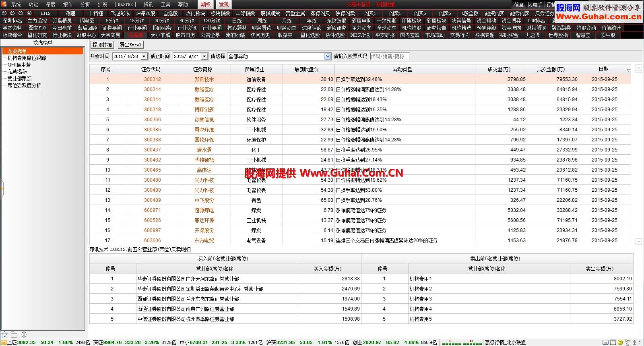Select 机构专用席位跟踪 in the left tree
This screenshot has height=346, width=644.
(27, 58)
